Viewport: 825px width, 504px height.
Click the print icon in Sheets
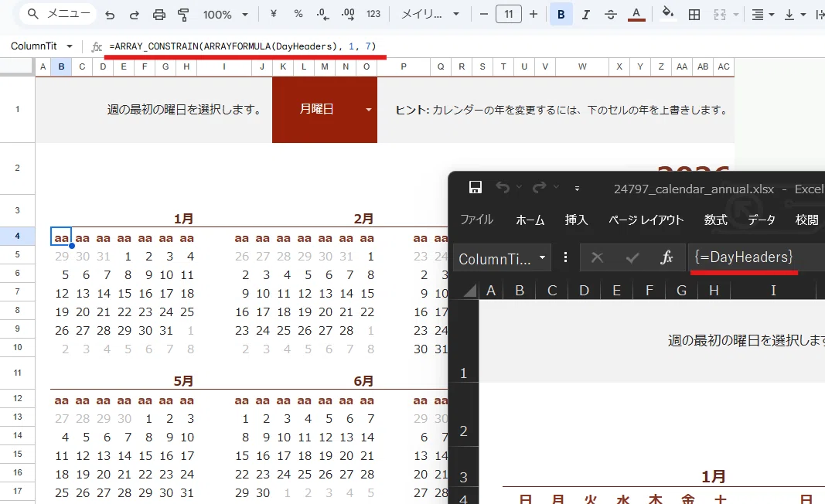tap(159, 15)
